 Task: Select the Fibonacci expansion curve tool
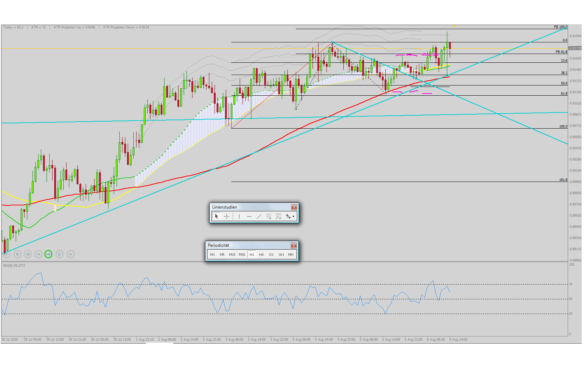click(x=278, y=216)
